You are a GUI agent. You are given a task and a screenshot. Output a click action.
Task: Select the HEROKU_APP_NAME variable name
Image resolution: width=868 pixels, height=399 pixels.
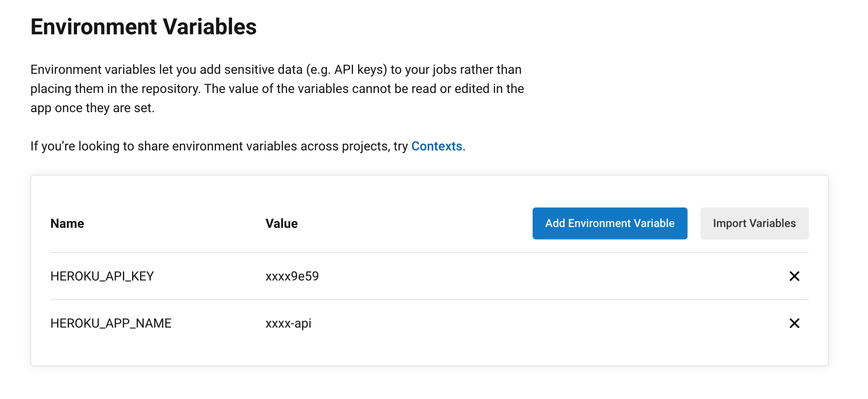point(111,323)
